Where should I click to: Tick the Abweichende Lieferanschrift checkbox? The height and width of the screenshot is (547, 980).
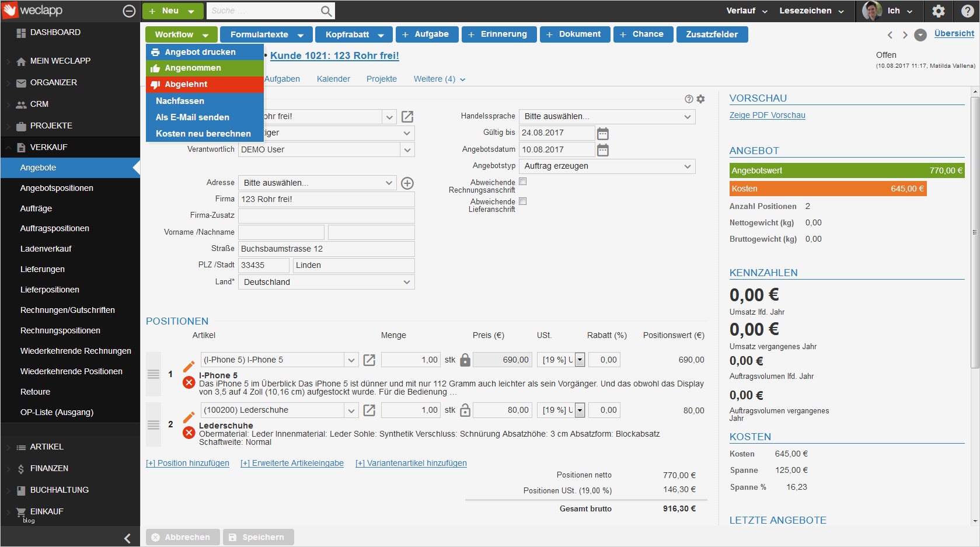[x=523, y=201]
